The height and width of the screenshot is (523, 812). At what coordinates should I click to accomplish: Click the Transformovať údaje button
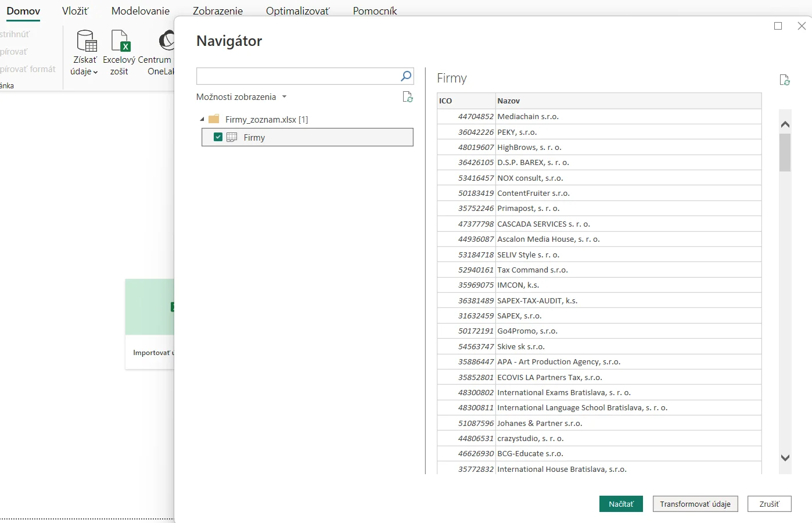tap(695, 504)
